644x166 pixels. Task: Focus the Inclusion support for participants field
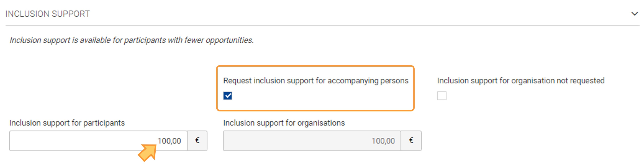pos(98,141)
